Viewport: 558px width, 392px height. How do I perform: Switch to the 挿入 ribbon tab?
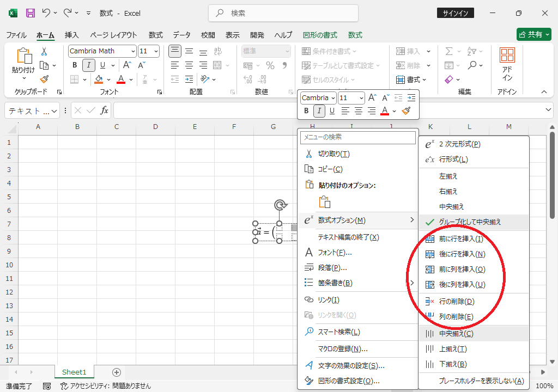click(71, 35)
